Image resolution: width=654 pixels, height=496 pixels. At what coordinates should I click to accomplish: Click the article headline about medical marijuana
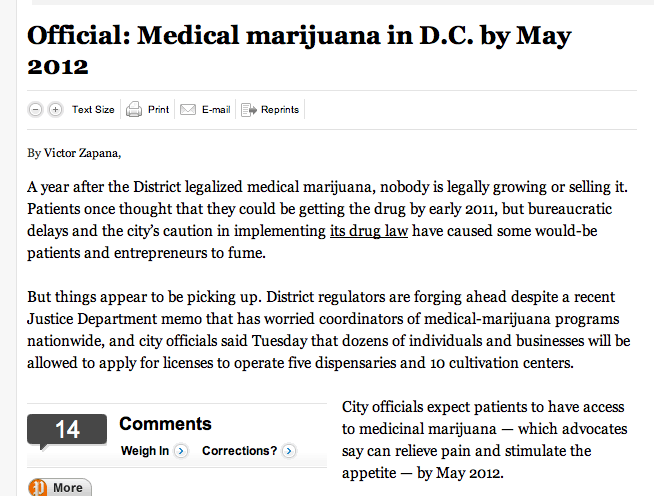click(299, 50)
